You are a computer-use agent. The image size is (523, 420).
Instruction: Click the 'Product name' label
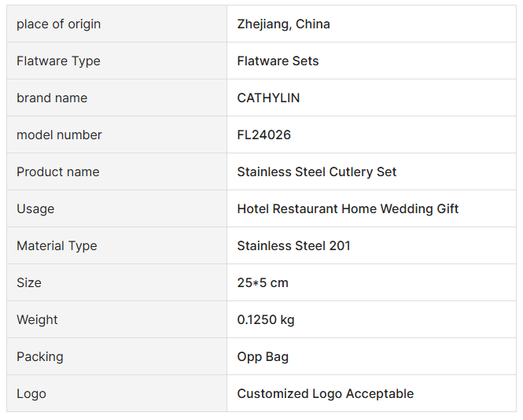(57, 172)
